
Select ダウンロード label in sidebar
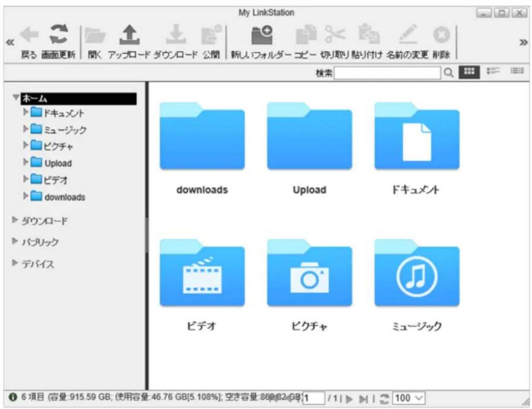44,221
